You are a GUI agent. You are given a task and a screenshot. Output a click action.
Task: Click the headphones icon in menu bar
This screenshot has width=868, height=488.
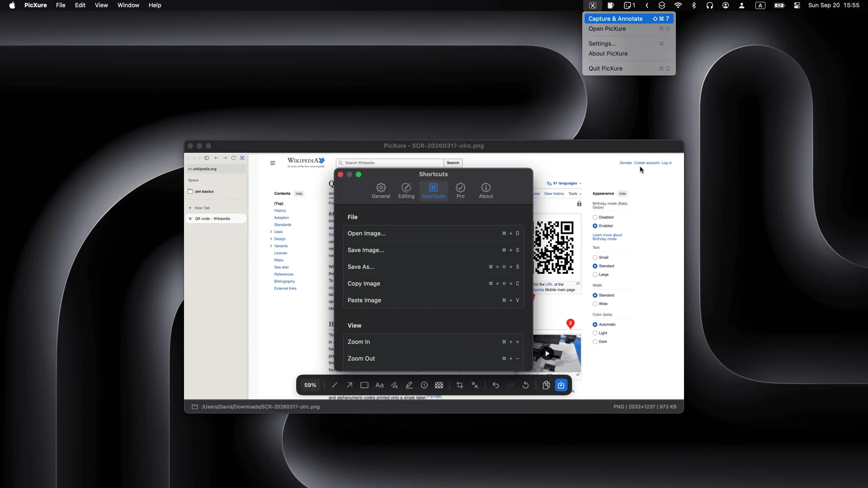710,5
